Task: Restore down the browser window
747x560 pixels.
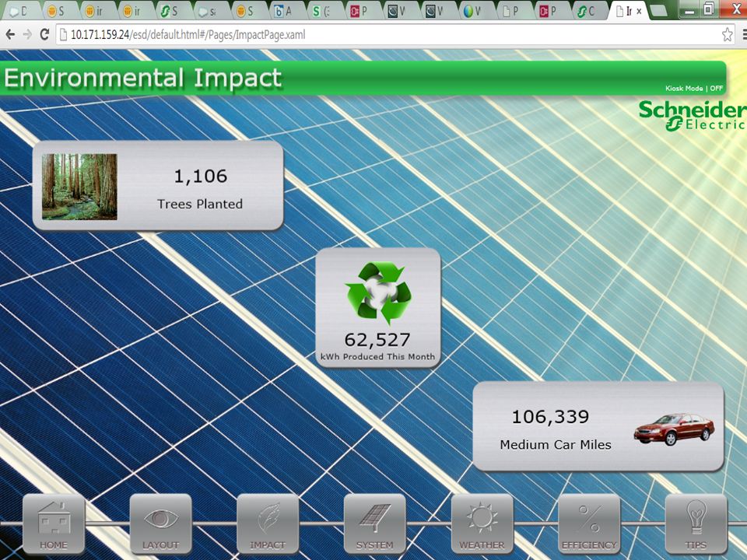Action: pos(708,9)
